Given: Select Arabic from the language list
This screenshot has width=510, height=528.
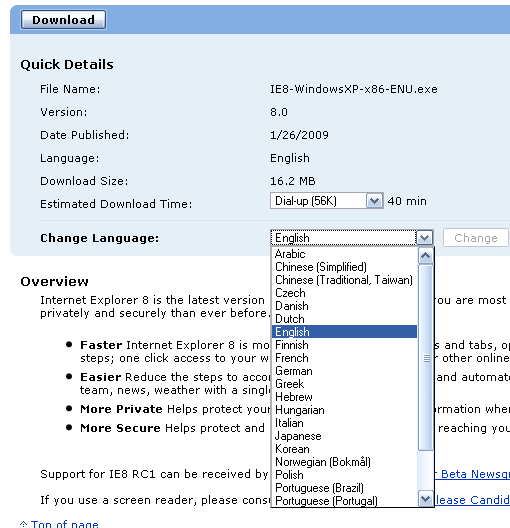Looking at the screenshot, I should [x=344, y=254].
